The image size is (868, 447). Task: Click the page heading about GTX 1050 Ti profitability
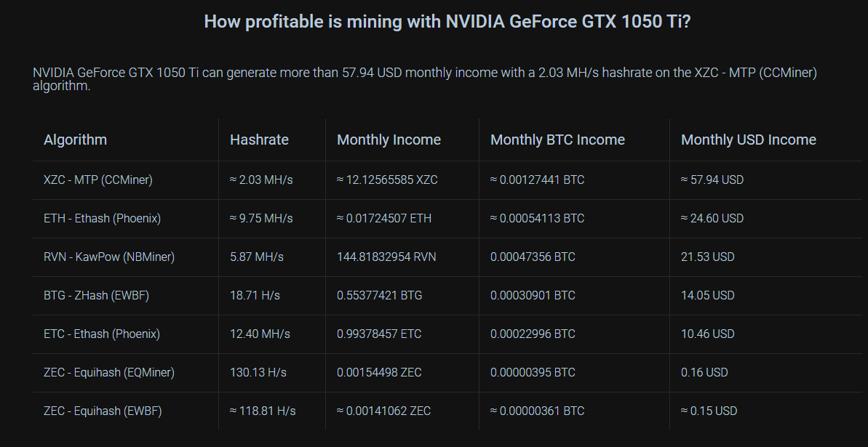coord(447,21)
